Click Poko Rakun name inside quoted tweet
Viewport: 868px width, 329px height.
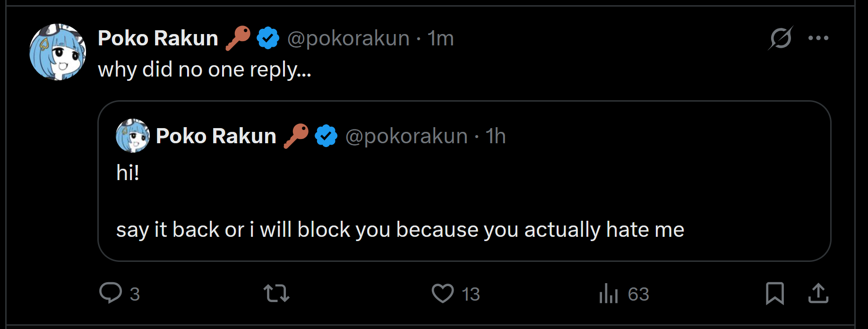click(216, 136)
